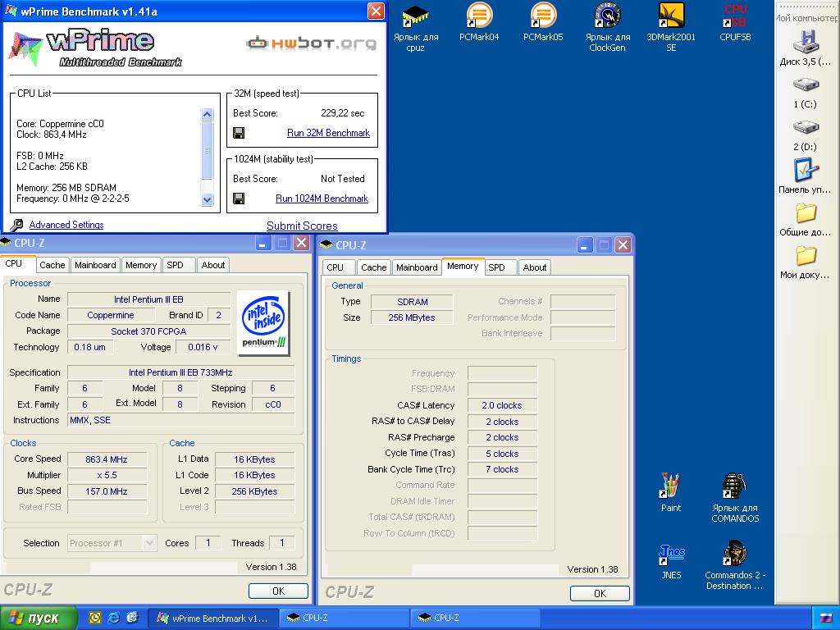Launch PCMark05 desktop icon
Viewport: 840px width, 630px height.
(543, 22)
